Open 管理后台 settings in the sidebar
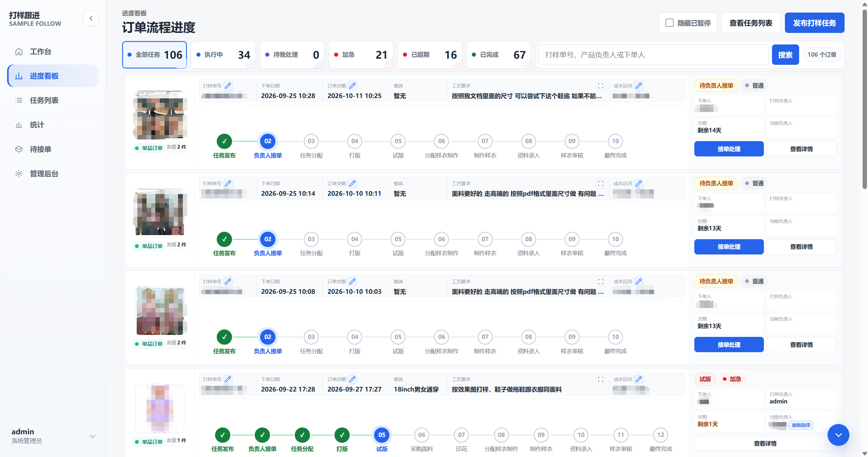868x457 pixels. [x=53, y=174]
